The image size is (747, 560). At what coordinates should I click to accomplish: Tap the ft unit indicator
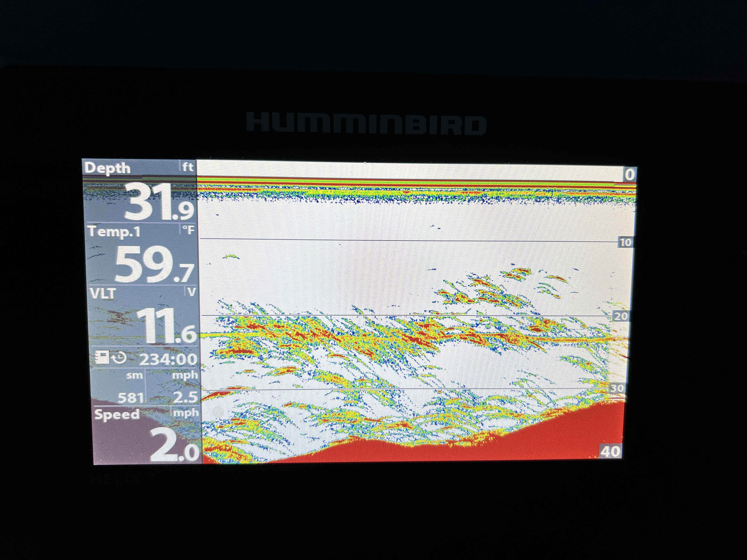(x=188, y=167)
